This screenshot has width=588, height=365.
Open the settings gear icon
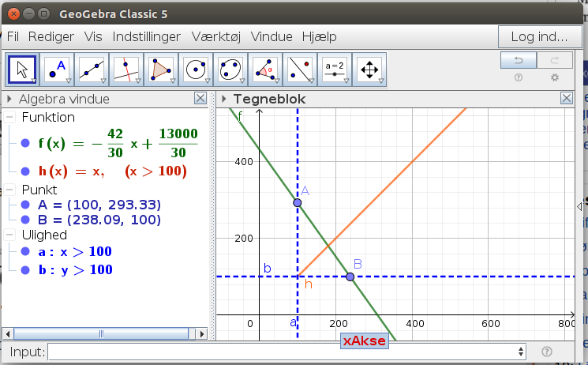555,77
